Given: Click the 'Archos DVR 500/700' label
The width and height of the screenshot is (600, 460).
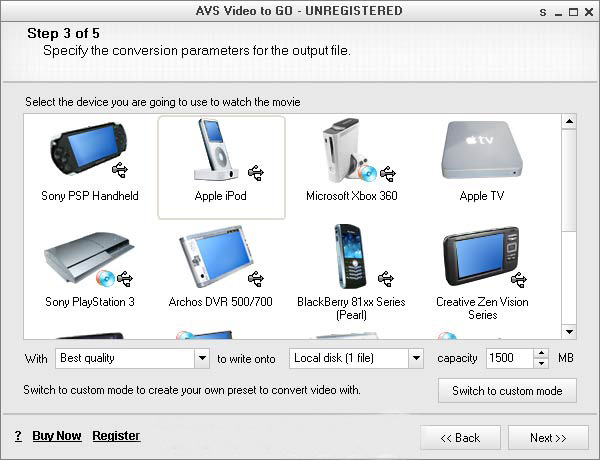Looking at the screenshot, I should tap(220, 302).
